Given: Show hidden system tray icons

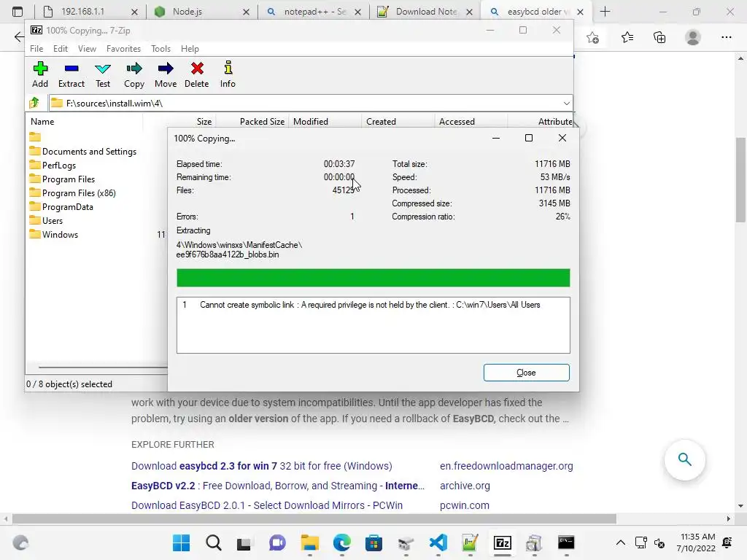Looking at the screenshot, I should pos(620,542).
